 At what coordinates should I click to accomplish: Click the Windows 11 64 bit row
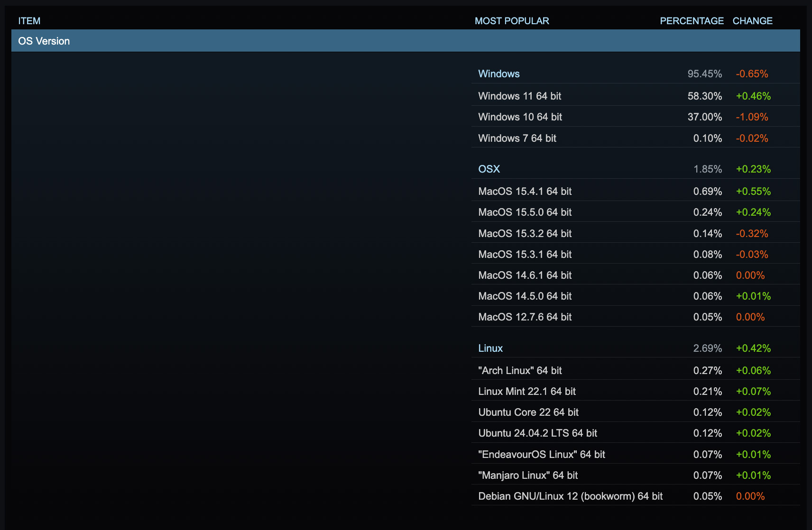(636, 96)
